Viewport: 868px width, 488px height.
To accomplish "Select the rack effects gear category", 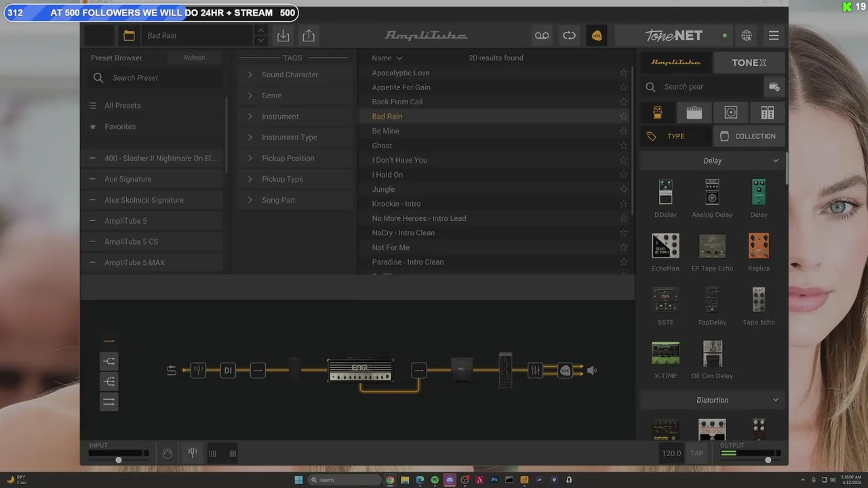I will [x=768, y=113].
